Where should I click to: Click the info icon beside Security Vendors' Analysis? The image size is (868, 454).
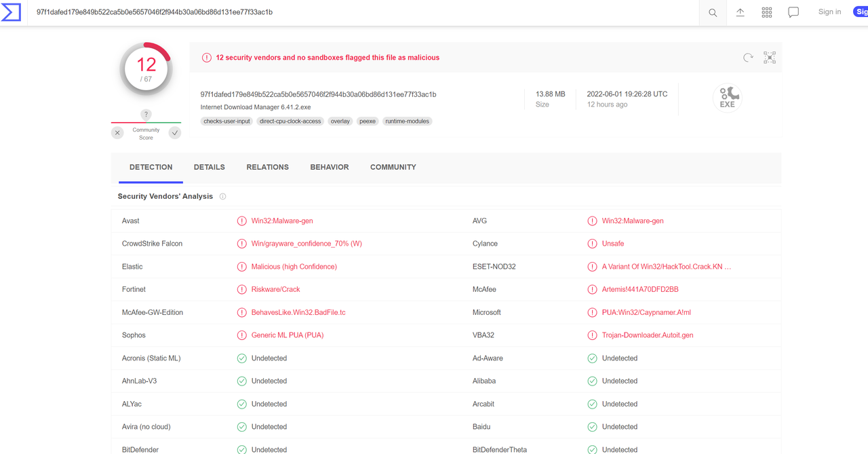click(222, 197)
